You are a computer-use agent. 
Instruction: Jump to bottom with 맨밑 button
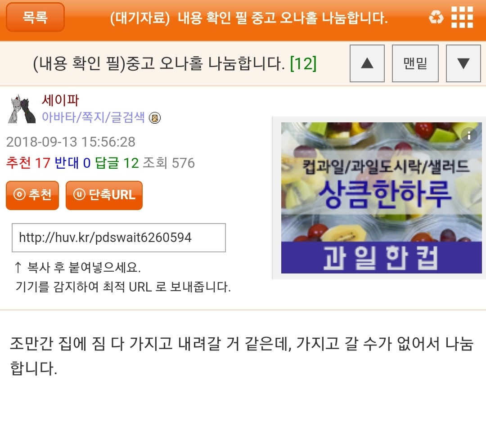tap(415, 63)
